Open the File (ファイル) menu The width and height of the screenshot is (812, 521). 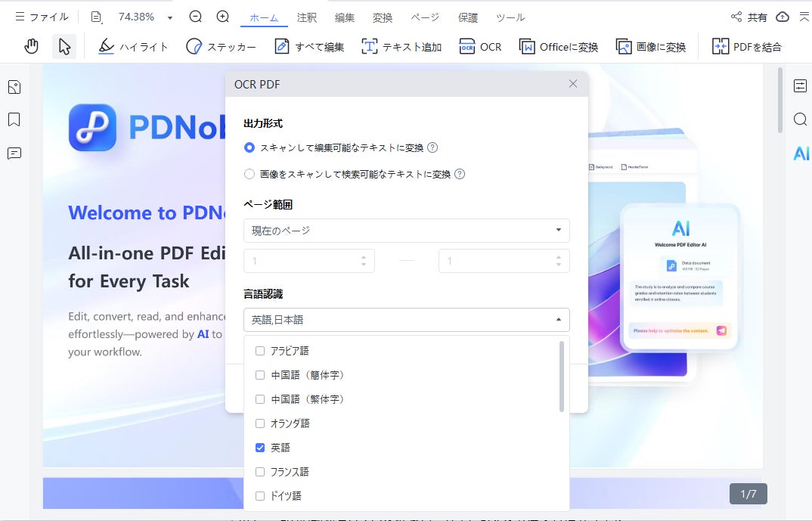tap(42, 17)
